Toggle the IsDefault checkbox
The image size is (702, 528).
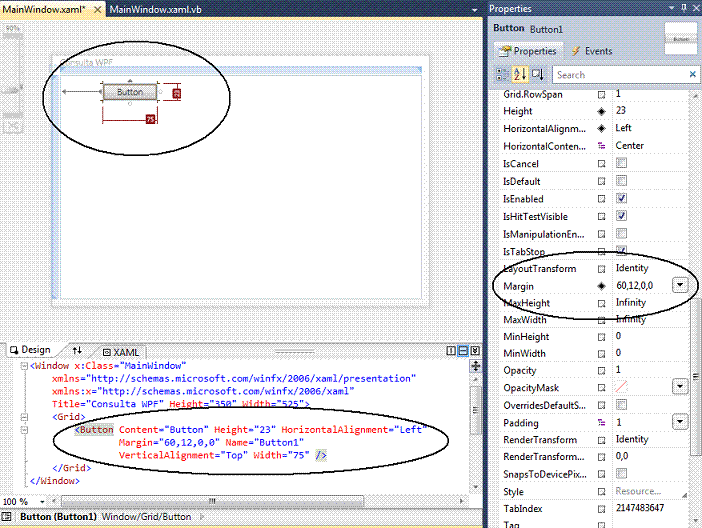pos(621,181)
